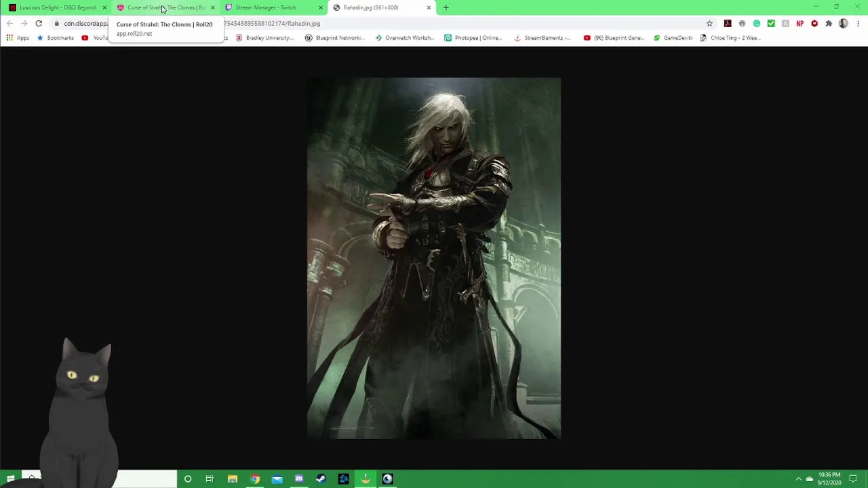The width and height of the screenshot is (868, 488).
Task: Open the Chrome profile avatar
Action: point(844,23)
